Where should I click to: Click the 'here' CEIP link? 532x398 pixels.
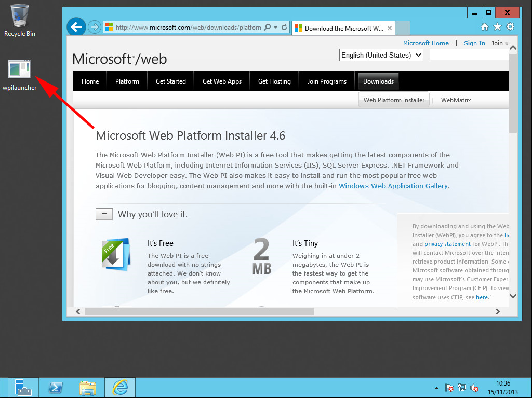pos(482,297)
